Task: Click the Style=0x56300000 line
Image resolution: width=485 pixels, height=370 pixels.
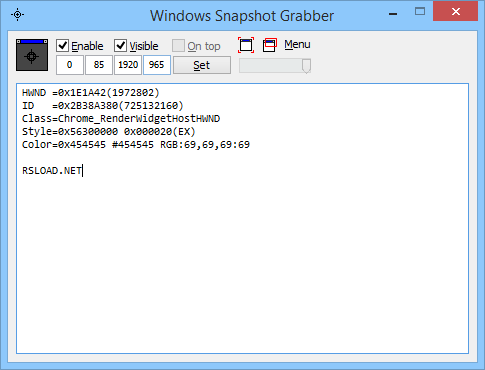Action: pos(109,132)
